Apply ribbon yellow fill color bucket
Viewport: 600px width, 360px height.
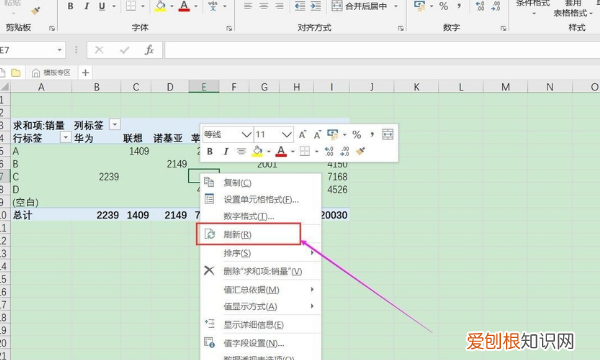160,6
